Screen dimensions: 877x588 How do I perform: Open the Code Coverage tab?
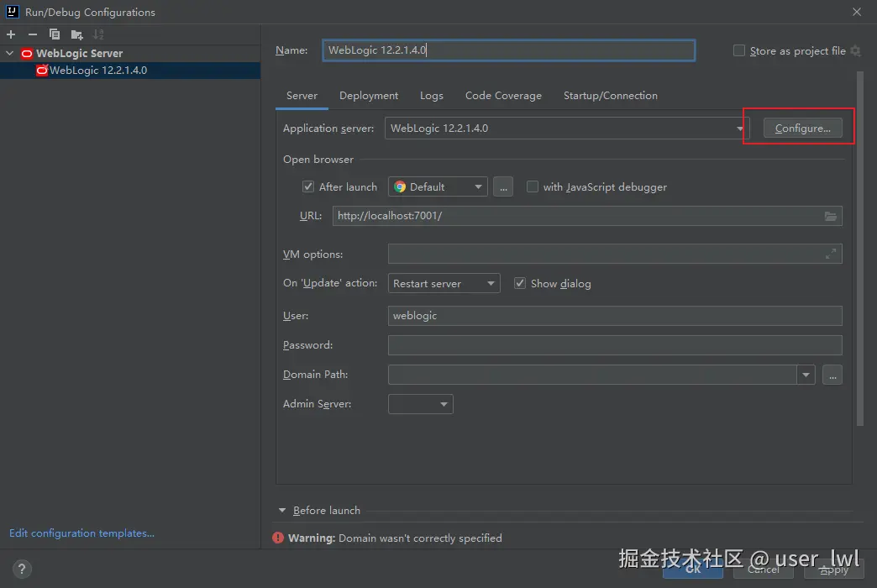click(503, 96)
